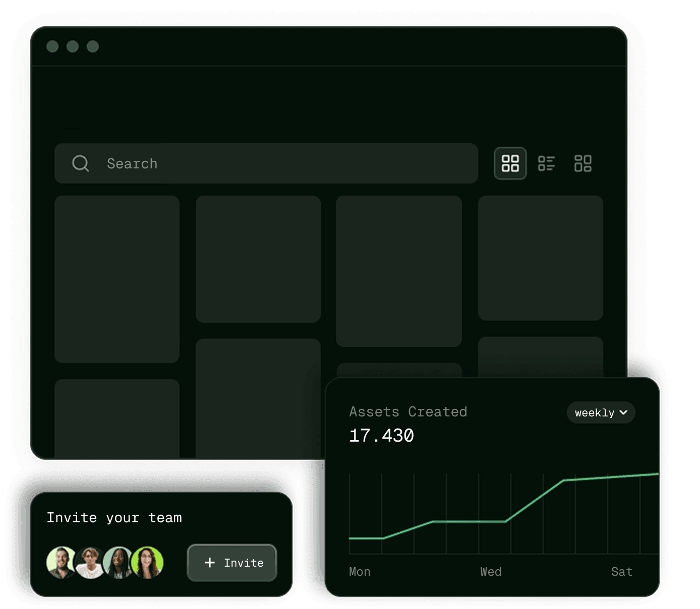This screenshot has height=609, width=700.
Task: Click the magnifying glass search icon
Action: [x=81, y=163]
